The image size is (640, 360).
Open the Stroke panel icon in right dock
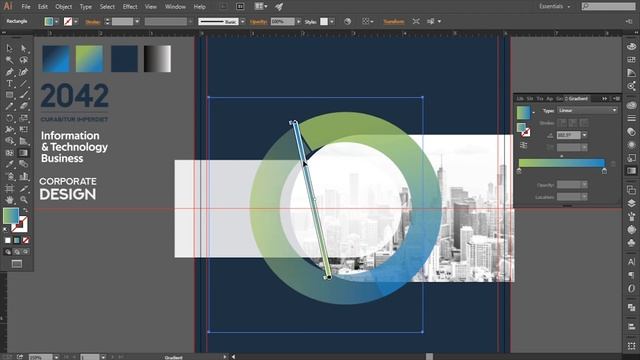(x=631, y=118)
